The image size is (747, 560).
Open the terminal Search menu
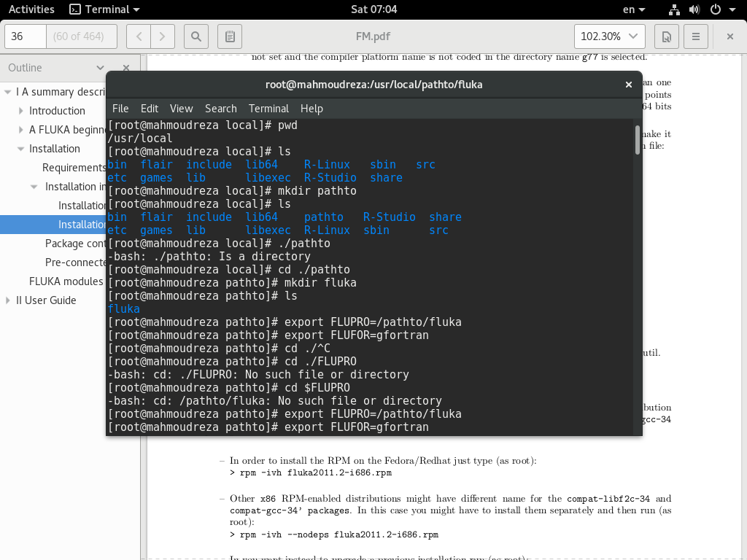(221, 109)
